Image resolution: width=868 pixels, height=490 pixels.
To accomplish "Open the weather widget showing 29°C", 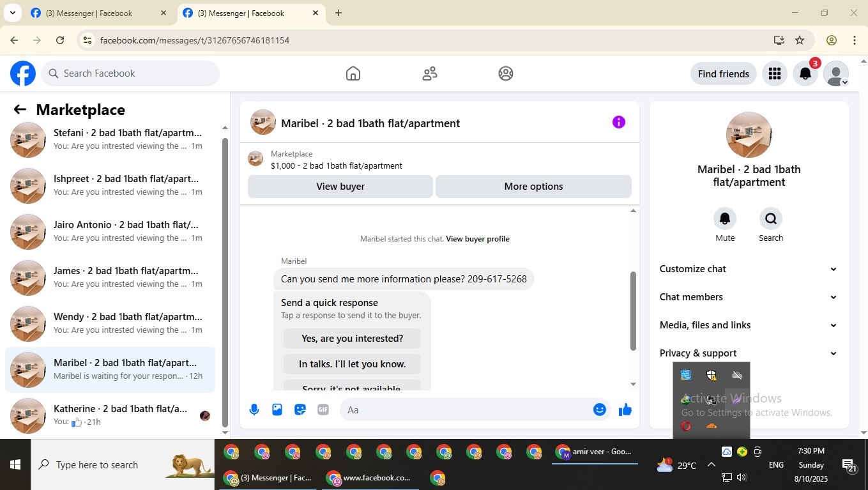I will click(676, 465).
